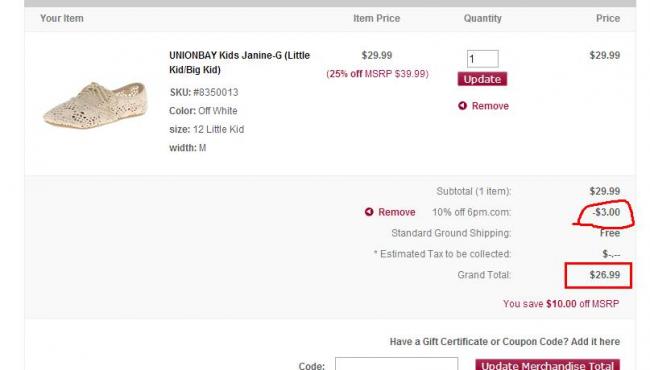Click the arrow icon beside coupon Remove
The image size is (650, 370).
369,212
